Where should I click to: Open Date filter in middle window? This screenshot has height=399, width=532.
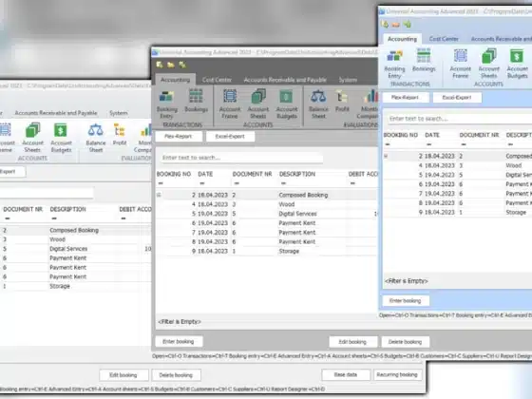coord(201,183)
